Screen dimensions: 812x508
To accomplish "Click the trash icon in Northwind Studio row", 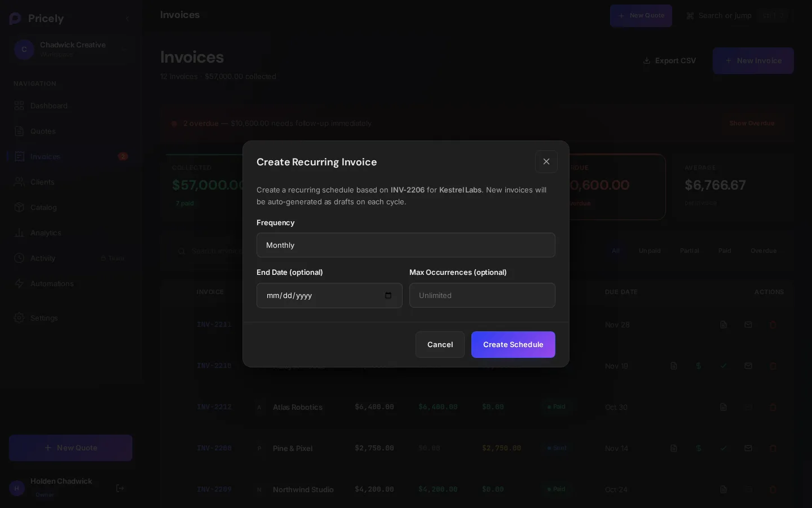I will pos(773,489).
